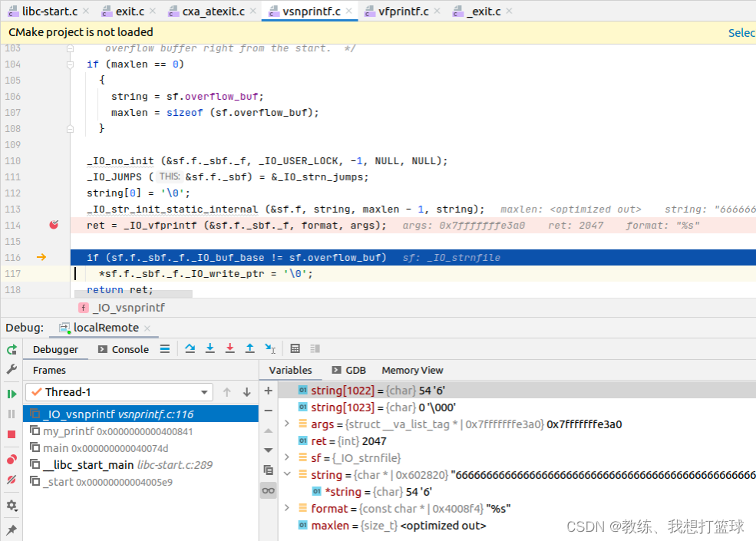
Task: Select Variables tab
Action: [290, 370]
